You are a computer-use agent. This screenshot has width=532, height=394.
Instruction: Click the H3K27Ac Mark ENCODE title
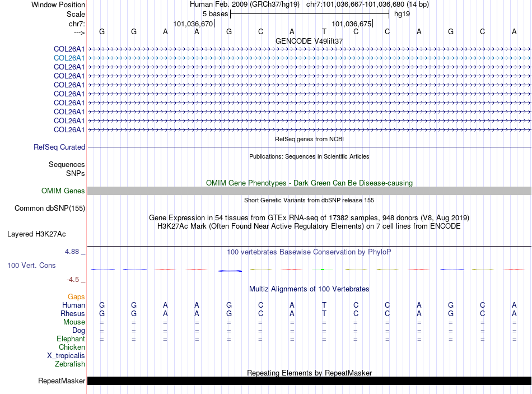pos(309,226)
